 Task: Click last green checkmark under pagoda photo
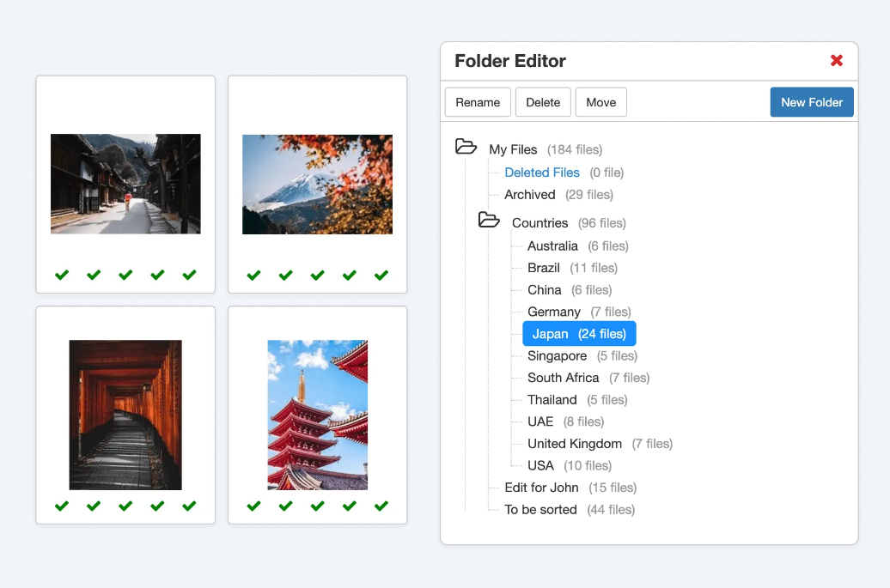[381, 506]
